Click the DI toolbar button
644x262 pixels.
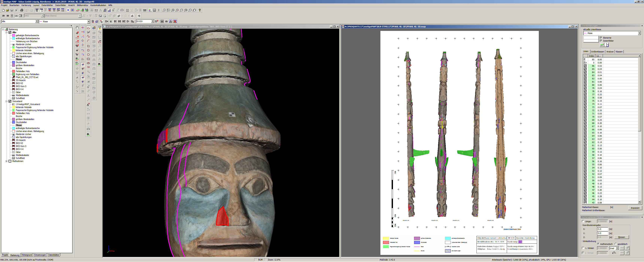(111, 22)
